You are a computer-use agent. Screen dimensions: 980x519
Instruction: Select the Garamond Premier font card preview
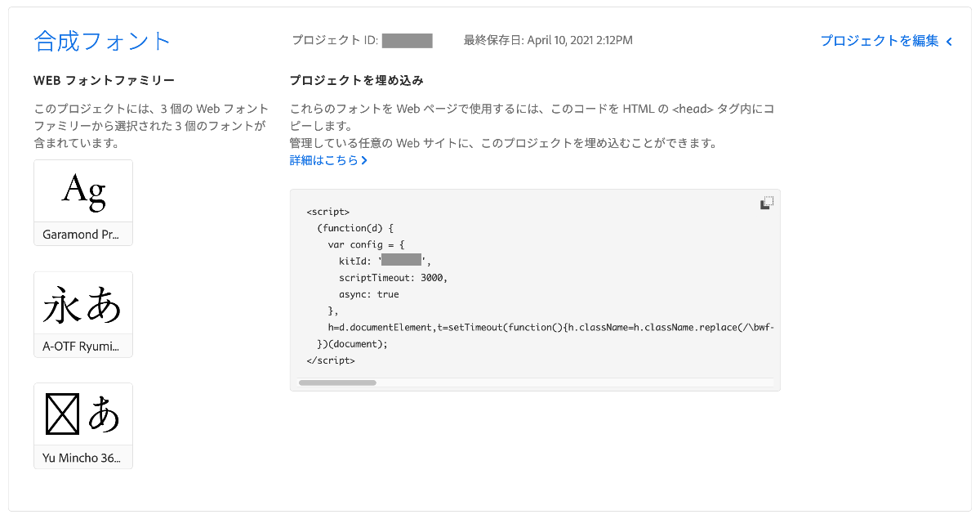coord(83,191)
